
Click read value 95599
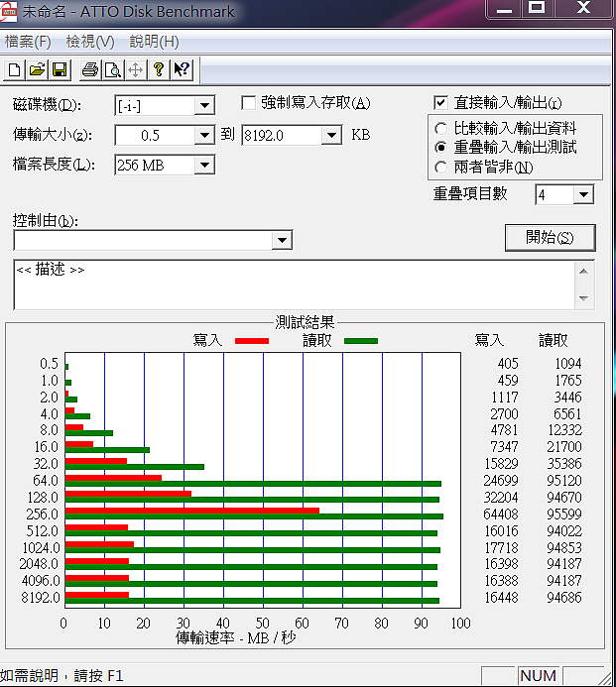564,514
